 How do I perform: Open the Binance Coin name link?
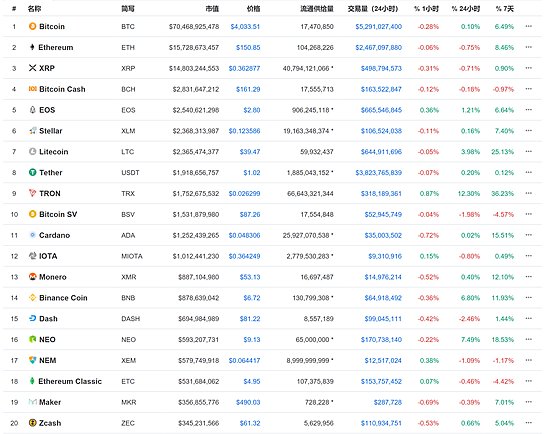[63, 298]
